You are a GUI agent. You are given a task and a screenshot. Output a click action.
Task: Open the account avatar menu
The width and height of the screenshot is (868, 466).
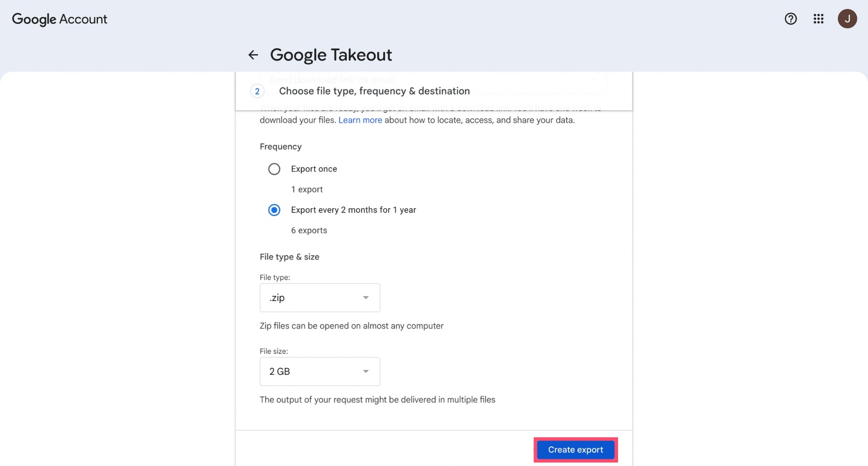point(847,19)
